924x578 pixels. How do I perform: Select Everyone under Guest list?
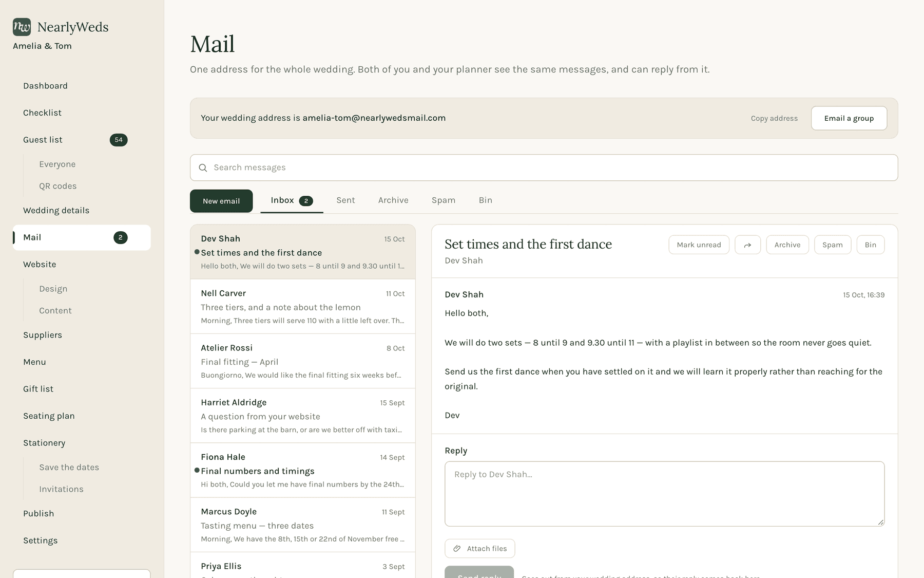click(x=57, y=164)
